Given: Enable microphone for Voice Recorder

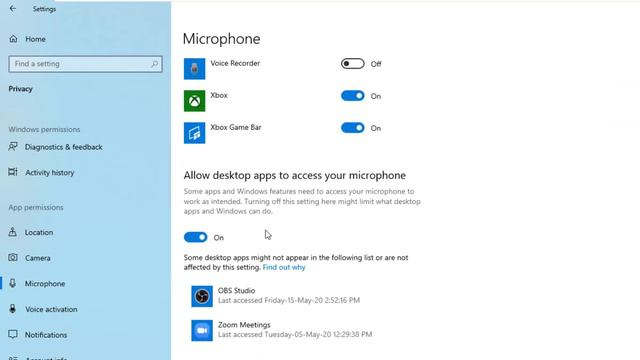Looking at the screenshot, I should point(353,64).
